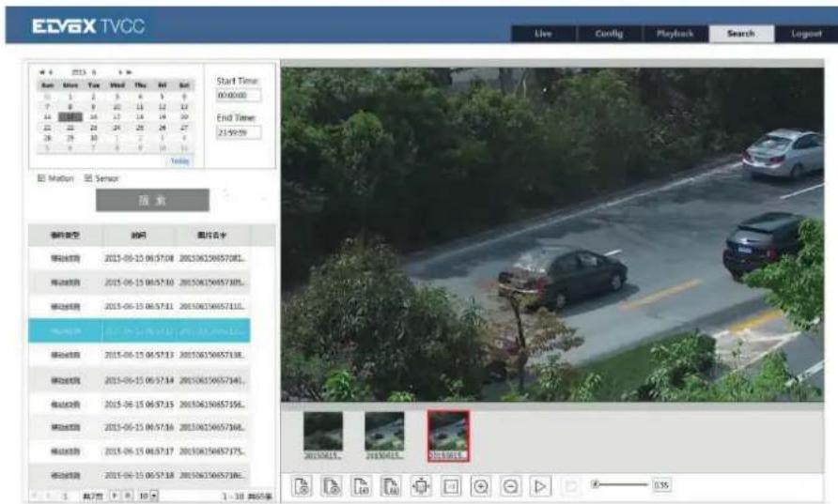Click the first column header of results table

pyautogui.click(x=65, y=235)
